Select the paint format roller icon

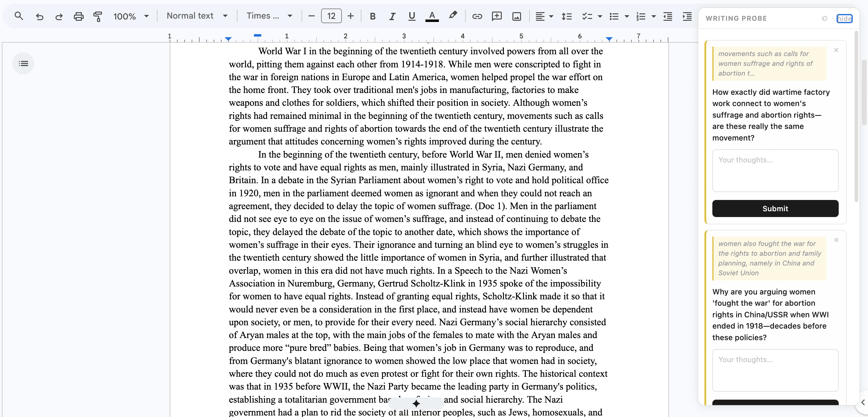point(98,16)
